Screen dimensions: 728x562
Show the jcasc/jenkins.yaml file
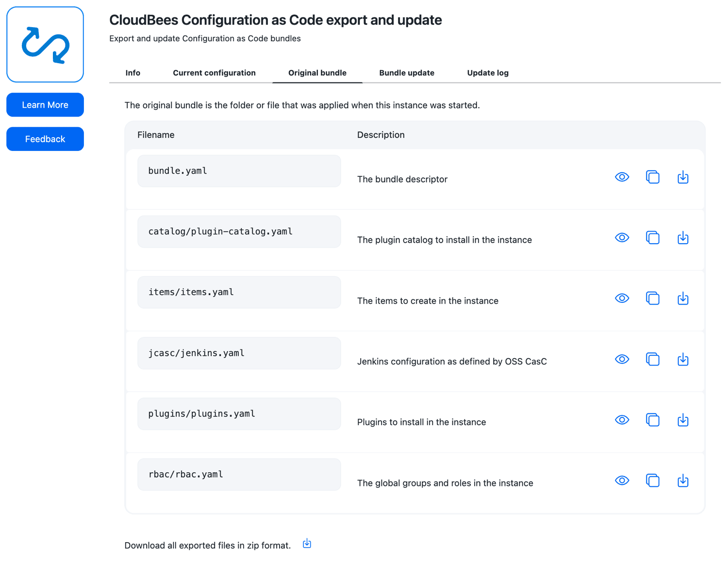[622, 359]
